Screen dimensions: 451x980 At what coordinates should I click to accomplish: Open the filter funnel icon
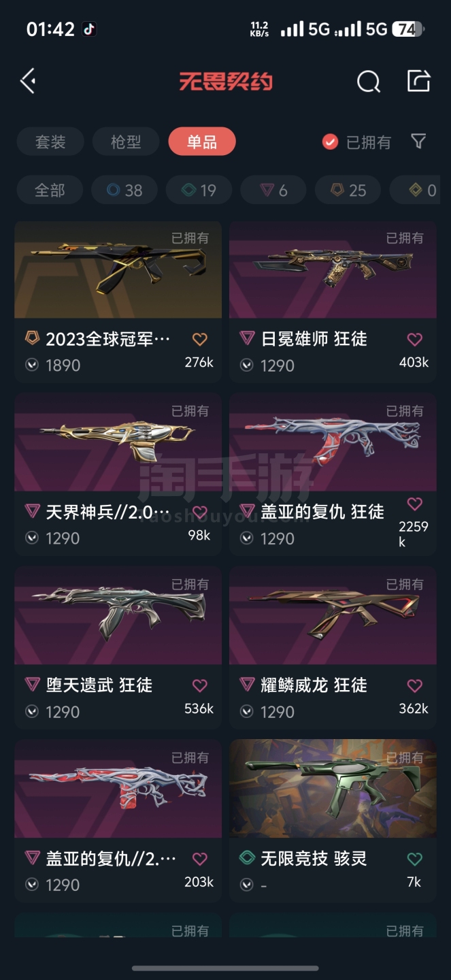click(418, 141)
